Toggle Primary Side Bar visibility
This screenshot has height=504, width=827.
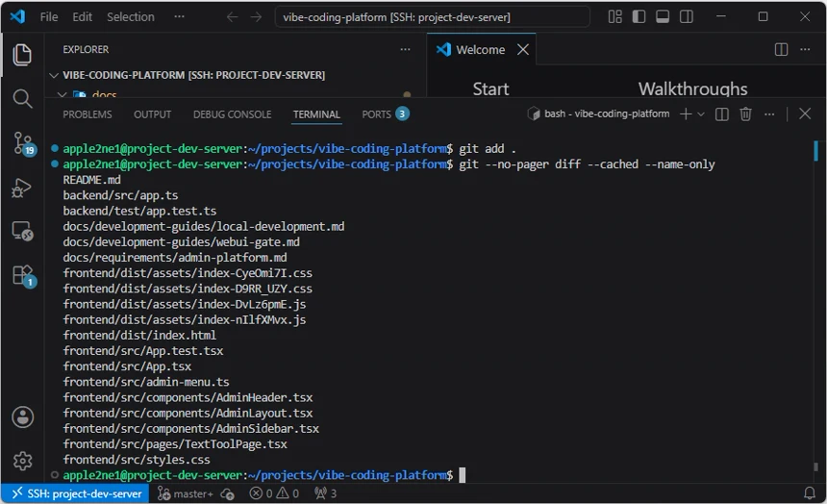(x=639, y=17)
